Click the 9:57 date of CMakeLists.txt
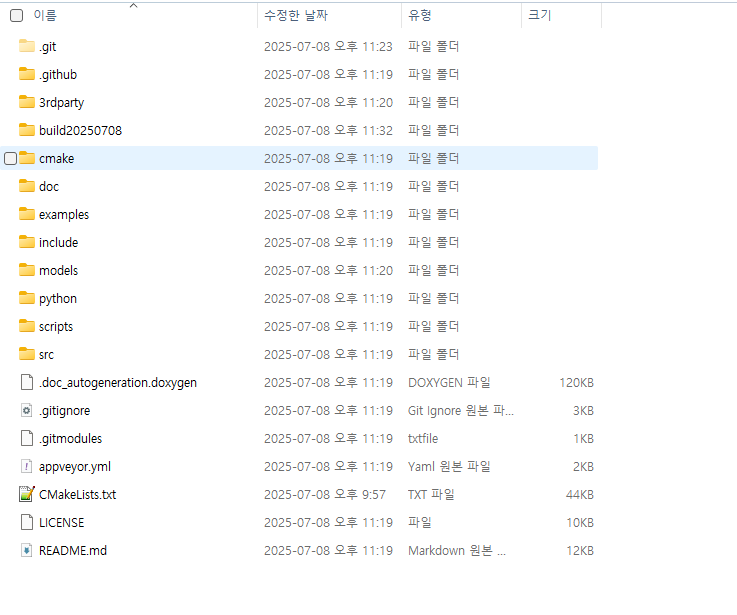This screenshot has height=615, width=737. (325, 494)
